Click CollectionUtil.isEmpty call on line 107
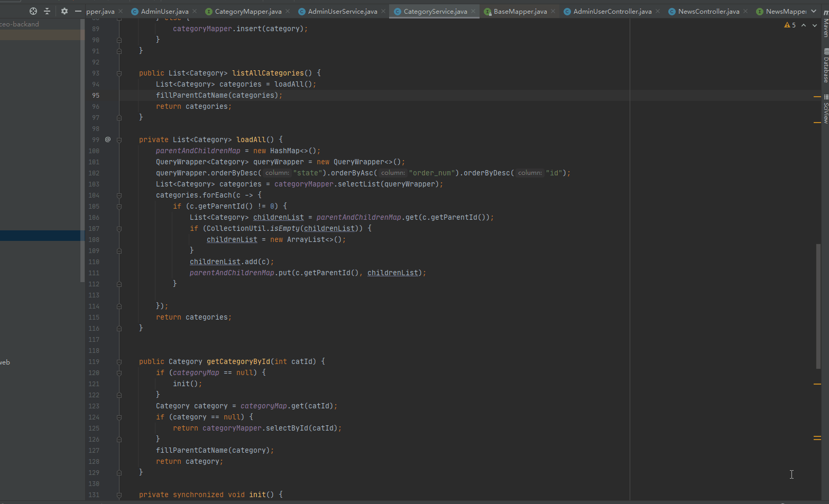 pos(253,228)
